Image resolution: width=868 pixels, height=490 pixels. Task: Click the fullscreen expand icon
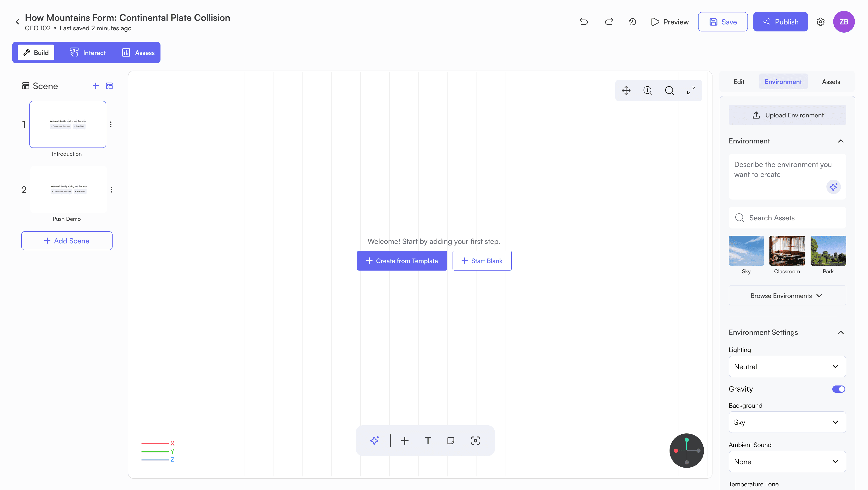click(691, 90)
